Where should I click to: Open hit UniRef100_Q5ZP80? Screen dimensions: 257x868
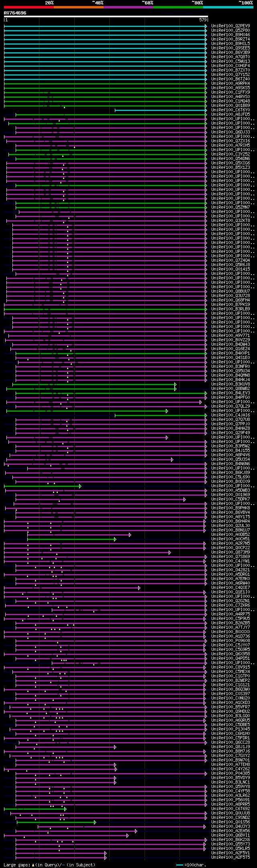(x=230, y=30)
